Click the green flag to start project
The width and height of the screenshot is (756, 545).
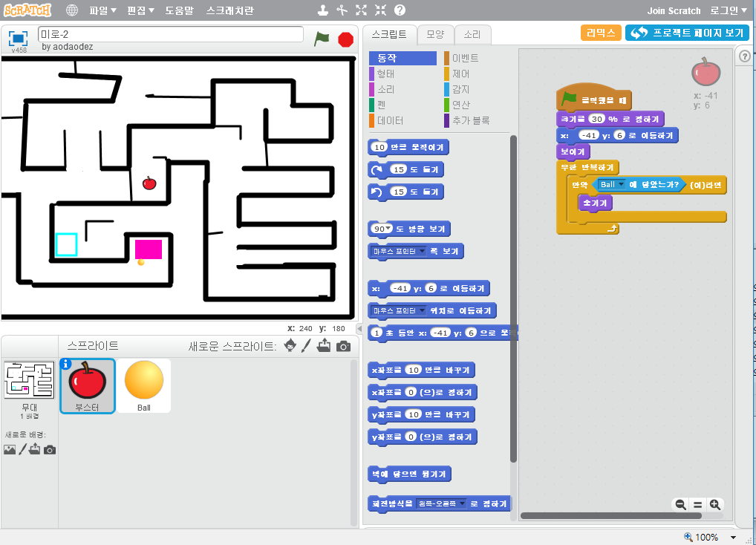point(321,39)
